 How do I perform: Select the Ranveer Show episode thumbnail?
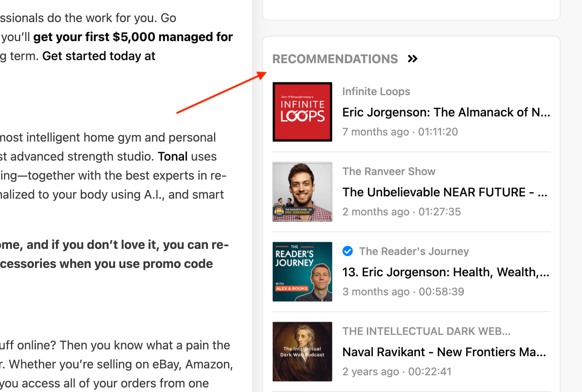tap(302, 192)
